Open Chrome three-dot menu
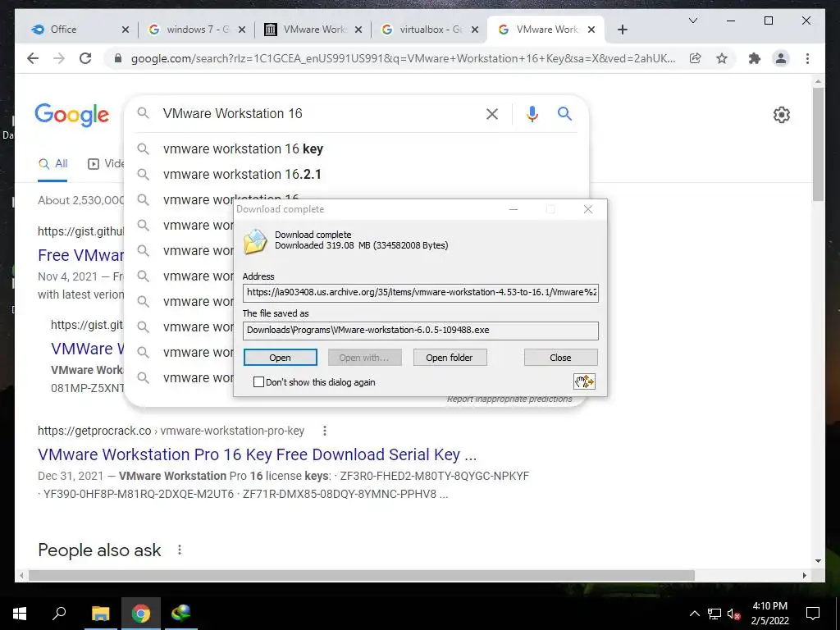The image size is (840, 630). click(807, 58)
